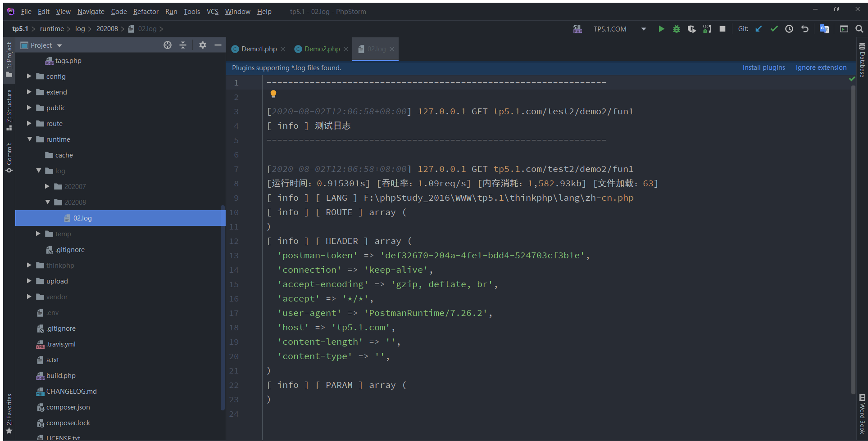
Task: Open the File menu
Action: click(x=26, y=11)
